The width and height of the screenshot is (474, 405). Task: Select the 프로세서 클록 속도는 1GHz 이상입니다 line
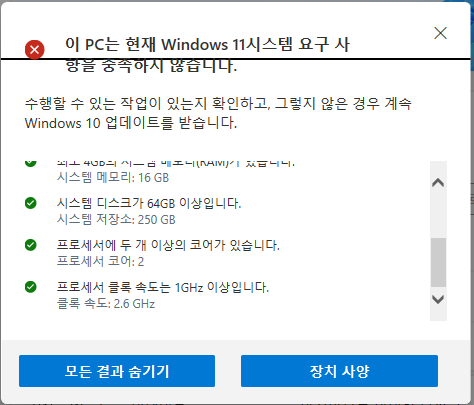(x=163, y=287)
